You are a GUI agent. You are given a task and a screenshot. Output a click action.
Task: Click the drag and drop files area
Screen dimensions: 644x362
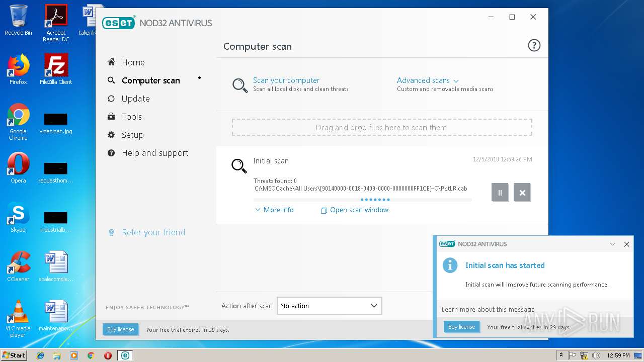[x=381, y=127]
